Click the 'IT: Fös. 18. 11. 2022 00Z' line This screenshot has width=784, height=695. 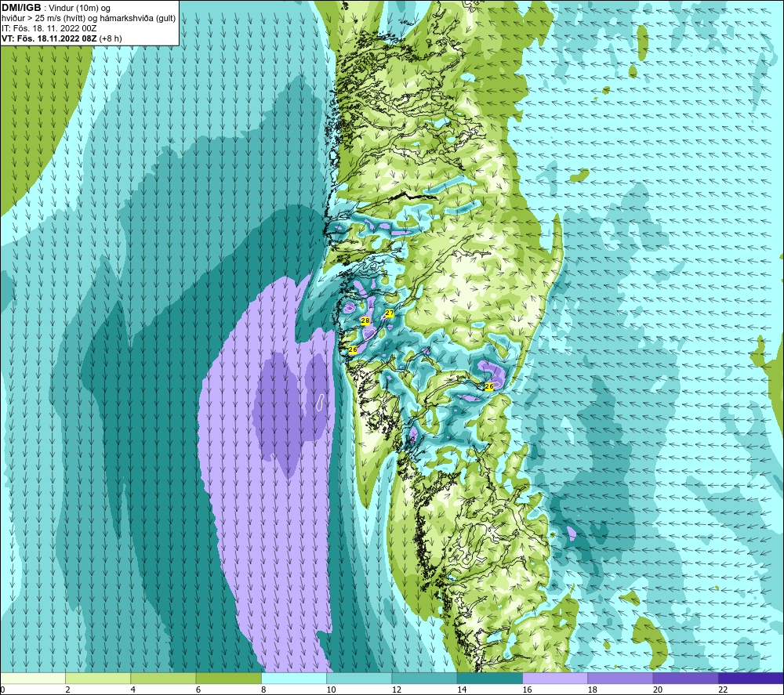point(49,28)
